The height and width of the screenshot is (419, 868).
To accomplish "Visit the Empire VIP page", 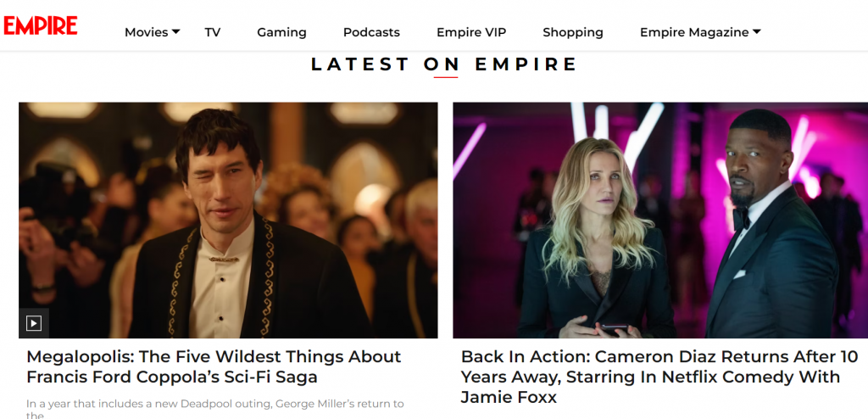I will 471,32.
